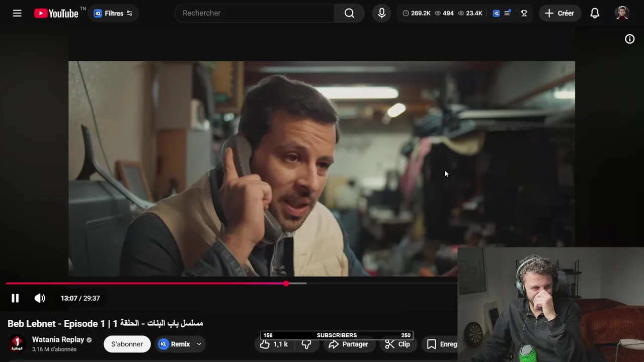
Task: Seek by clicking the red progress bar
Action: tap(146, 284)
